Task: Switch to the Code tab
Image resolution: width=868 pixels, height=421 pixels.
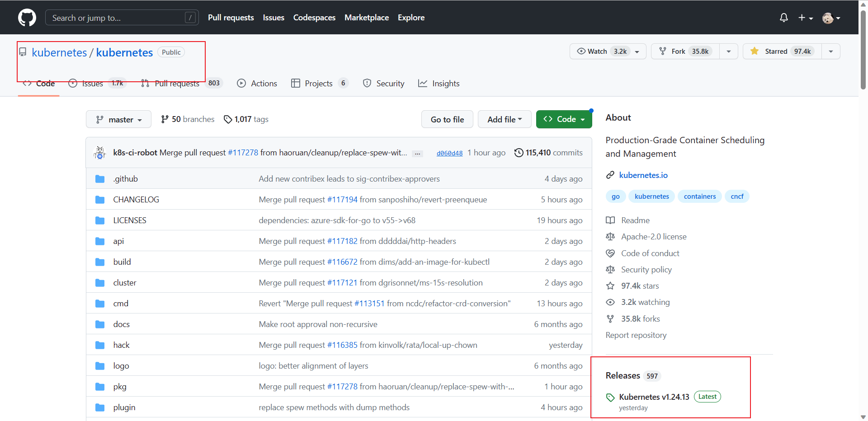Action: point(39,84)
